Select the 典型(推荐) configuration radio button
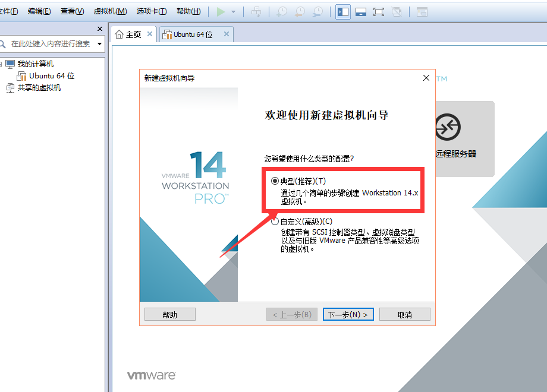Viewport: 547px width, 392px height. [x=275, y=181]
